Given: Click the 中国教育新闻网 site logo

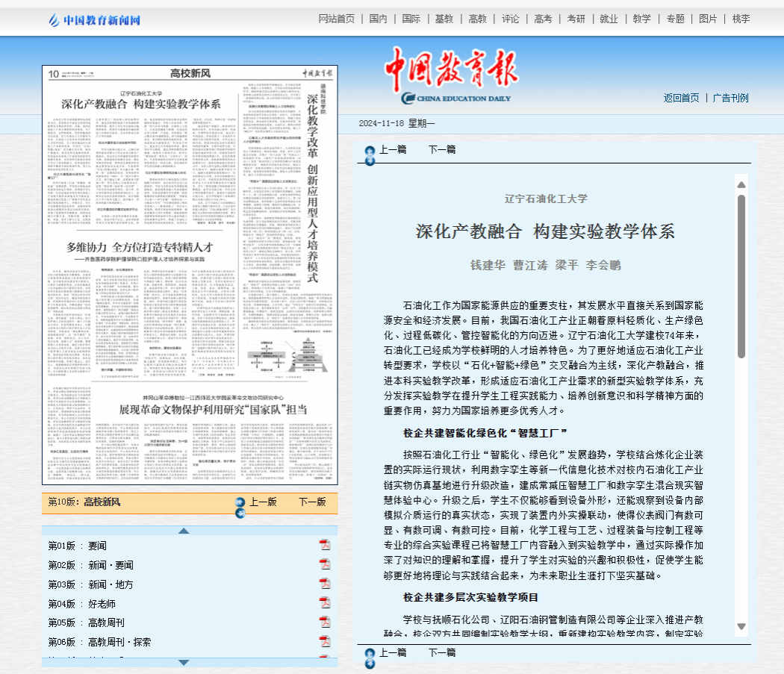Looking at the screenshot, I should coord(94,19).
